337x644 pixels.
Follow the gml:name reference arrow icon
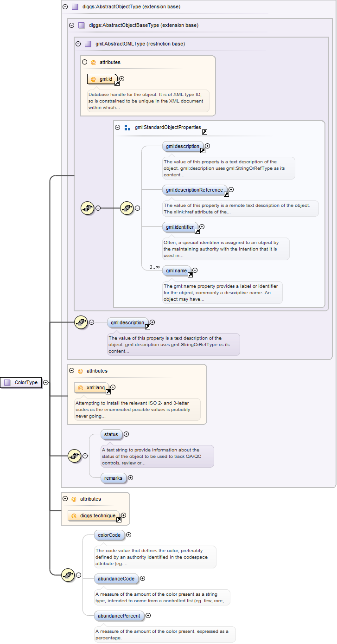click(190, 275)
